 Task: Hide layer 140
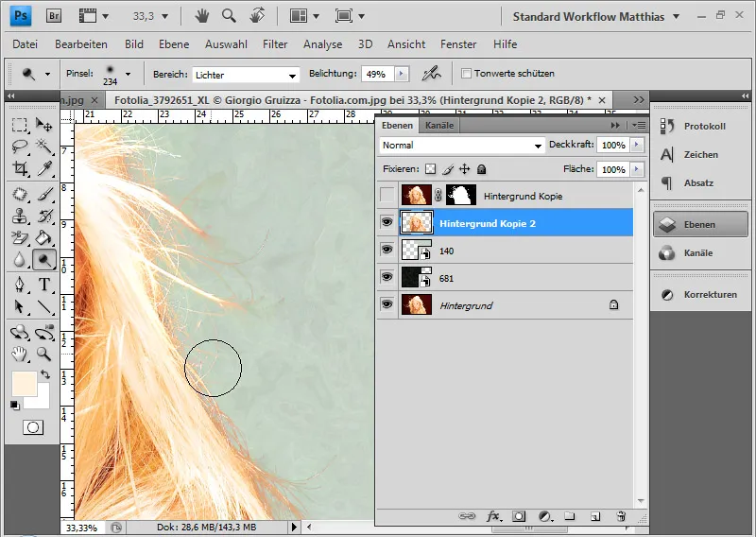coord(387,250)
